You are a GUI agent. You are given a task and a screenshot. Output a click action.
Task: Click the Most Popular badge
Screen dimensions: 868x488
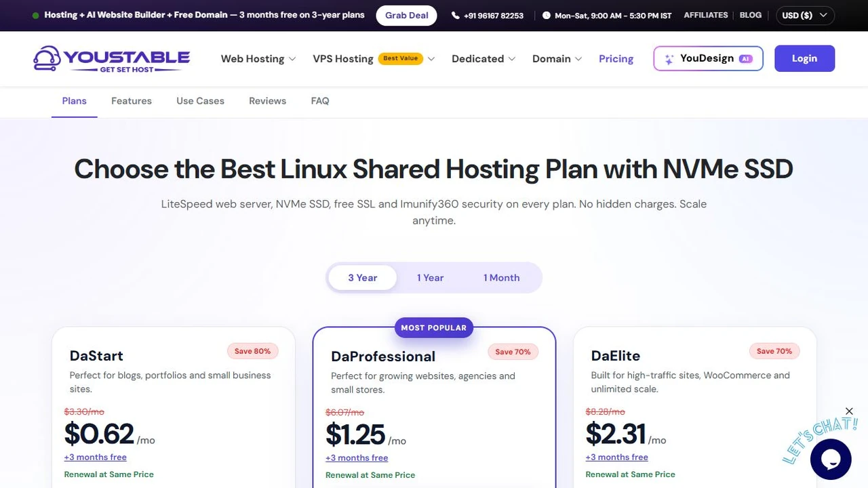click(434, 328)
